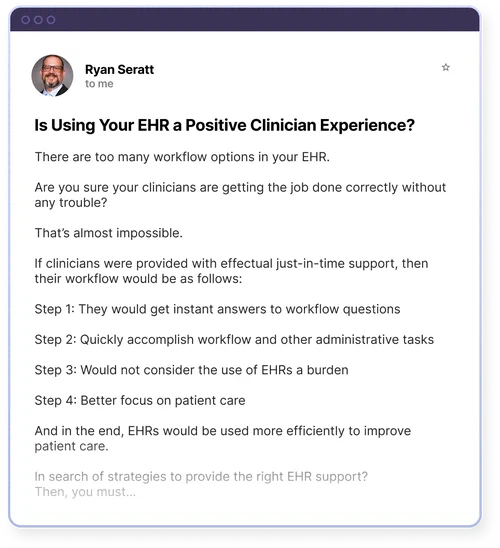Select the Step 3 EHRs burden line

point(191,370)
